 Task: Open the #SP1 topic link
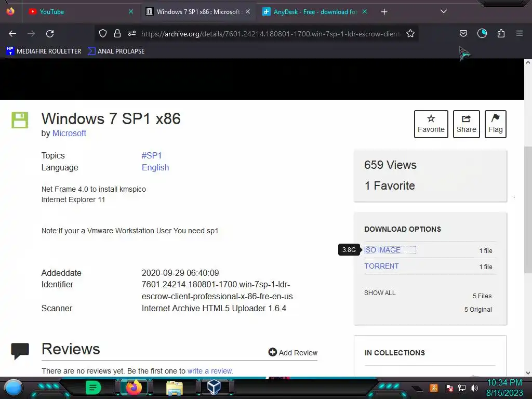click(152, 155)
